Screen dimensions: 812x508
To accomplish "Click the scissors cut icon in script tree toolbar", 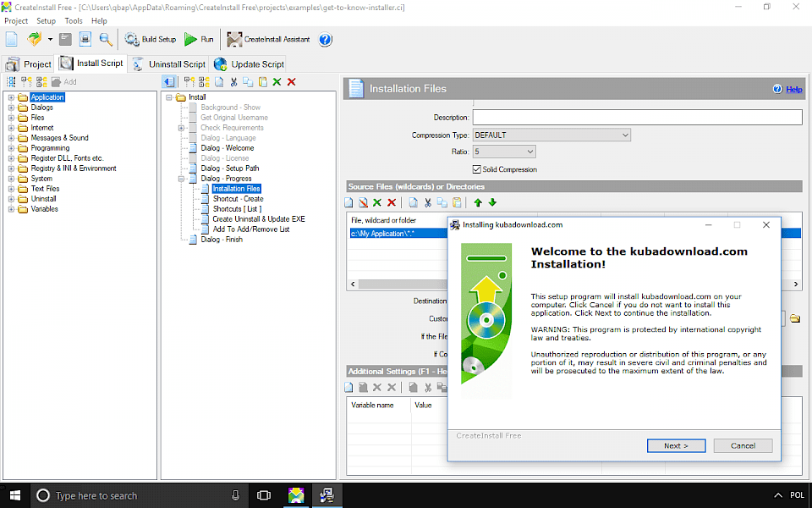I will point(233,82).
